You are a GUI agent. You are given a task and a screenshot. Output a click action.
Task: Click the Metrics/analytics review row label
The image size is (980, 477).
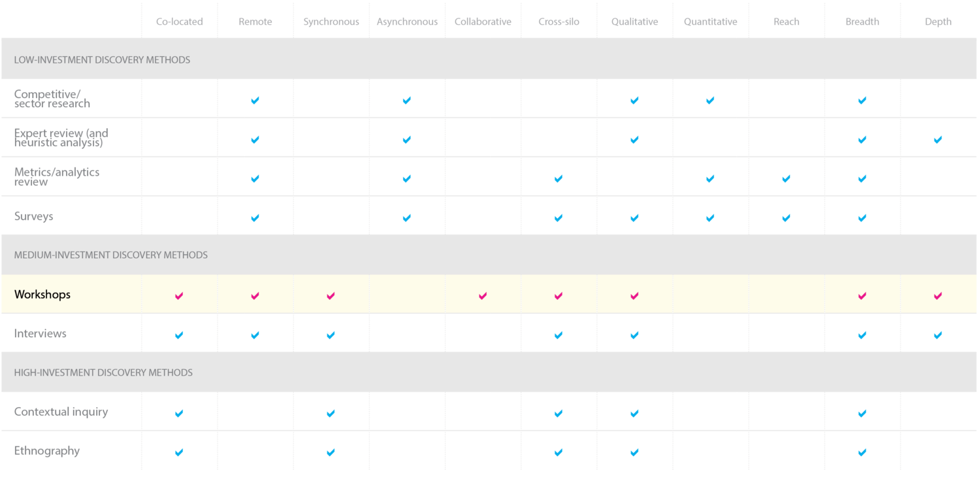coord(57,176)
